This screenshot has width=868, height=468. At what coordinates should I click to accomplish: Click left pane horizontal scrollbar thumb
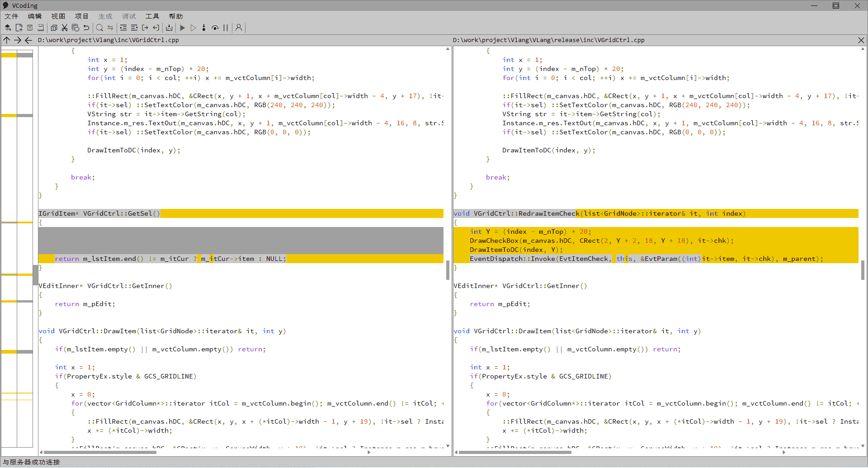100,452
